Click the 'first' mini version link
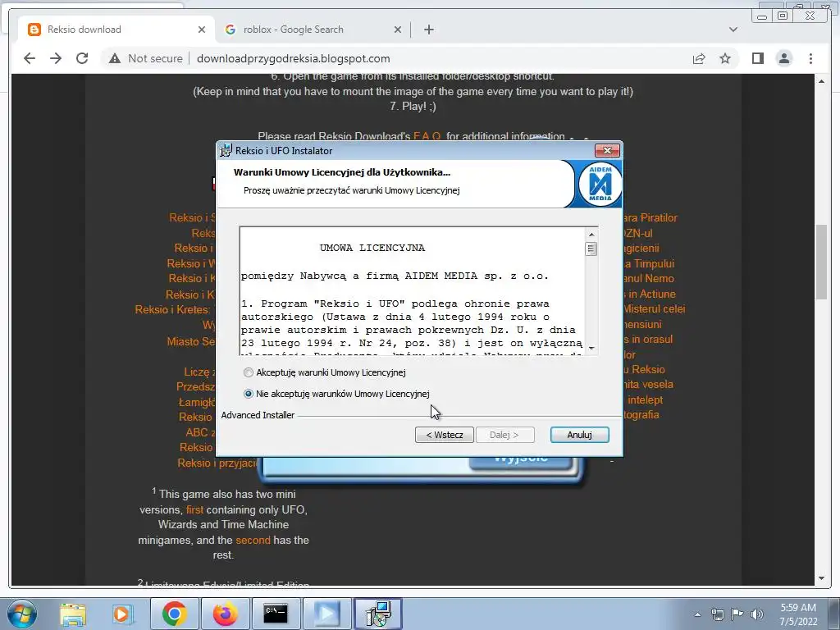This screenshot has width=840, height=630. click(194, 509)
